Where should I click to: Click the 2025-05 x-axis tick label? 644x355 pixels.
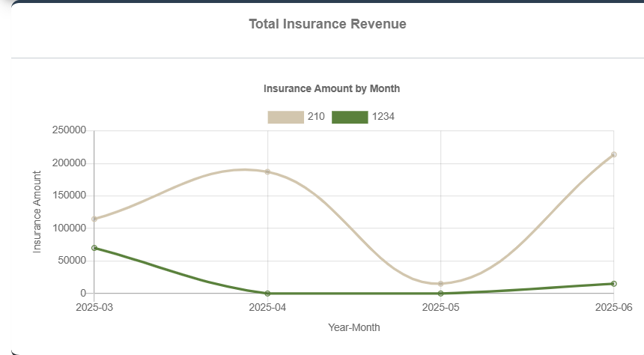click(441, 307)
